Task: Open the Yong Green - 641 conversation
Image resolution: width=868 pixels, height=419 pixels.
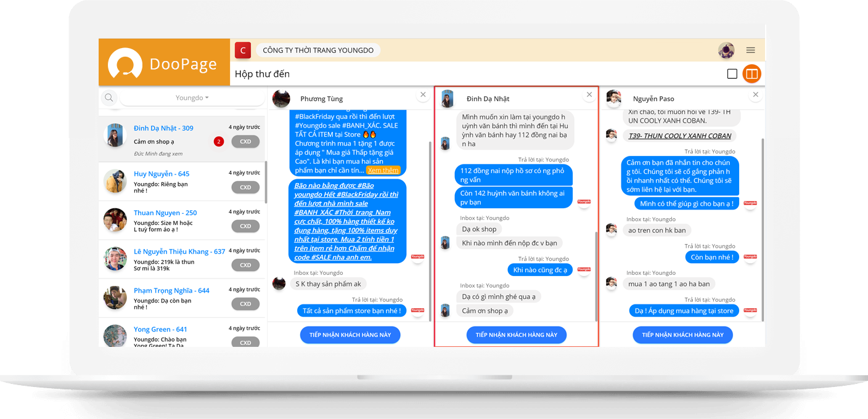Action: pyautogui.click(x=182, y=333)
